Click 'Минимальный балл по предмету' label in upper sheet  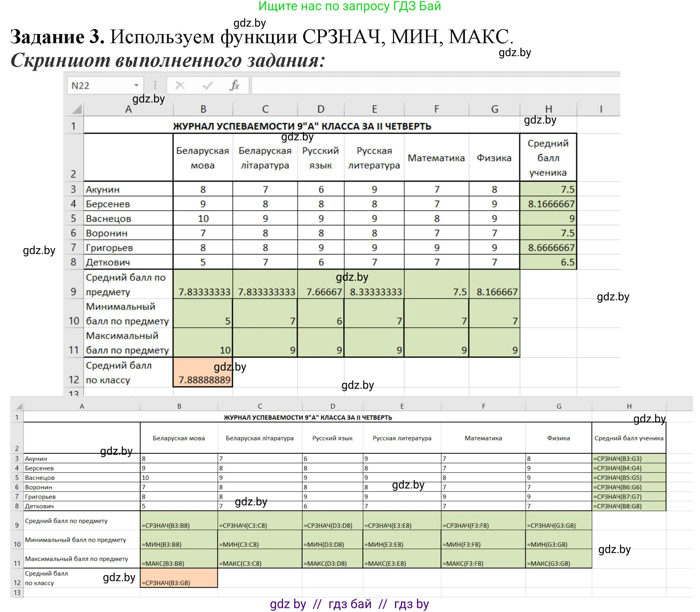point(128,313)
